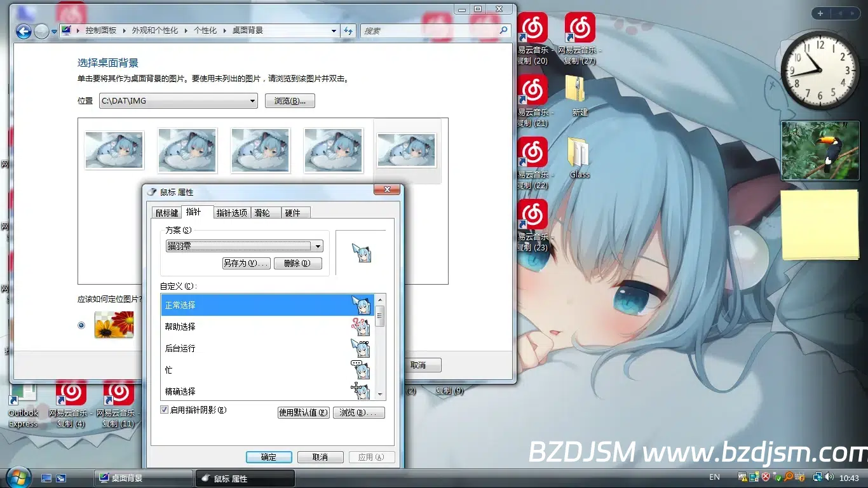Select the 网易云音乐 - 复制 (11) desktop icon

click(x=118, y=404)
